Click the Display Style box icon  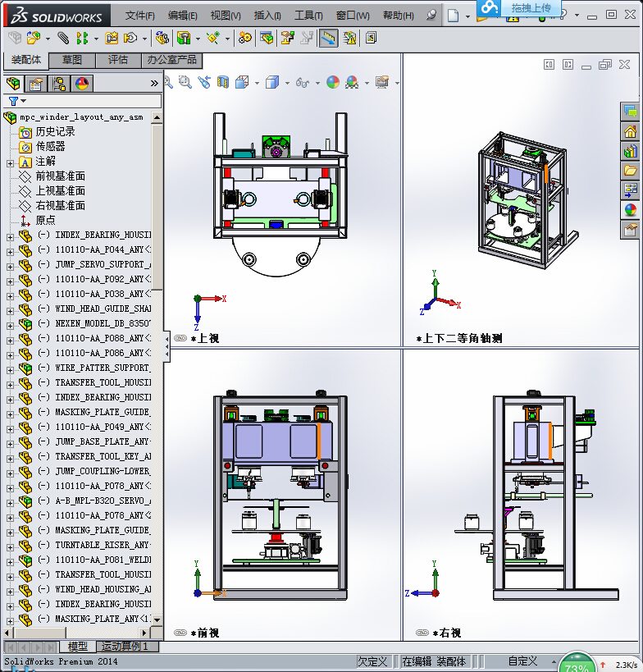tap(272, 82)
